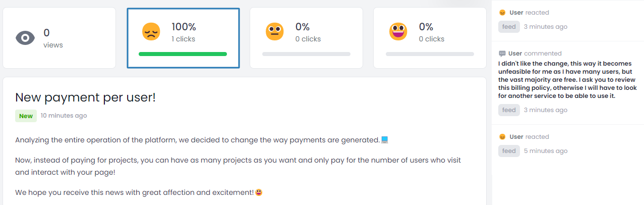Click the neutral face reaction emoji
This screenshot has height=205, width=644.
[275, 31]
